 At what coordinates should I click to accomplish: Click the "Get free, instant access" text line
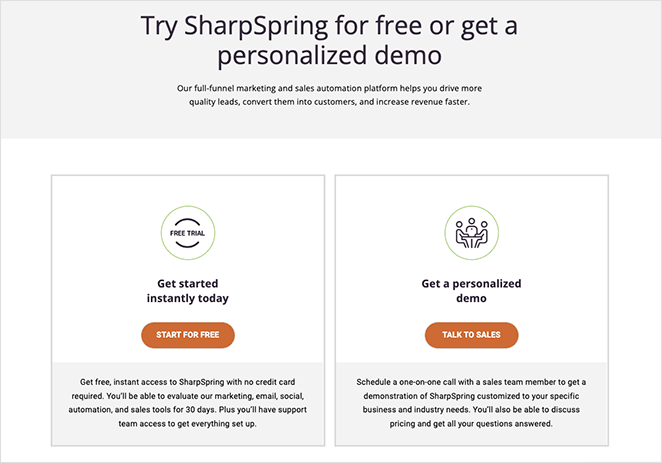coord(188,382)
